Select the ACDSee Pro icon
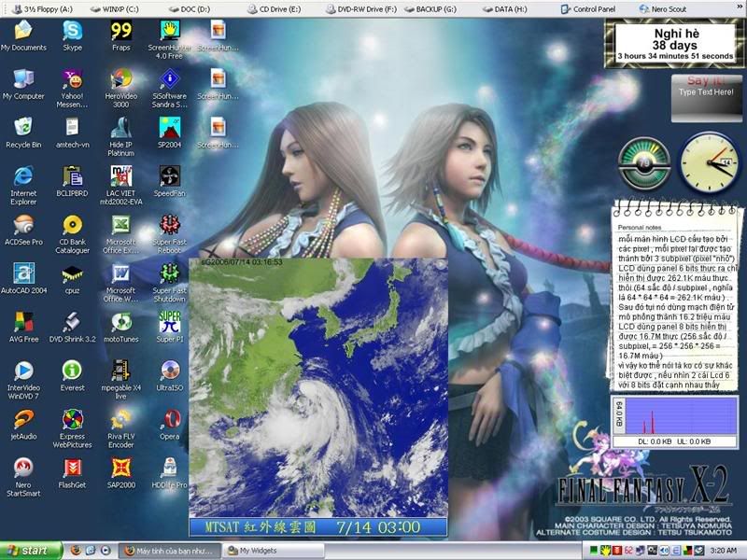747x560 pixels. pyautogui.click(x=23, y=230)
